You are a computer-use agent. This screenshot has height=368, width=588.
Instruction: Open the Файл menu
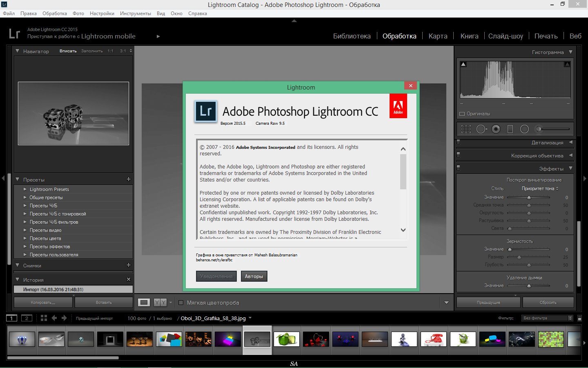pyautogui.click(x=9, y=13)
